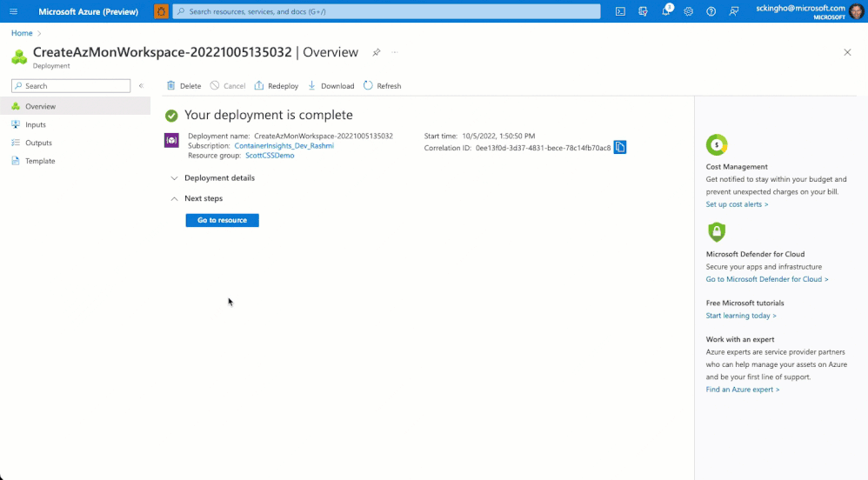Pin the deployment overview to dashboard
The height and width of the screenshot is (480, 868).
point(377,52)
